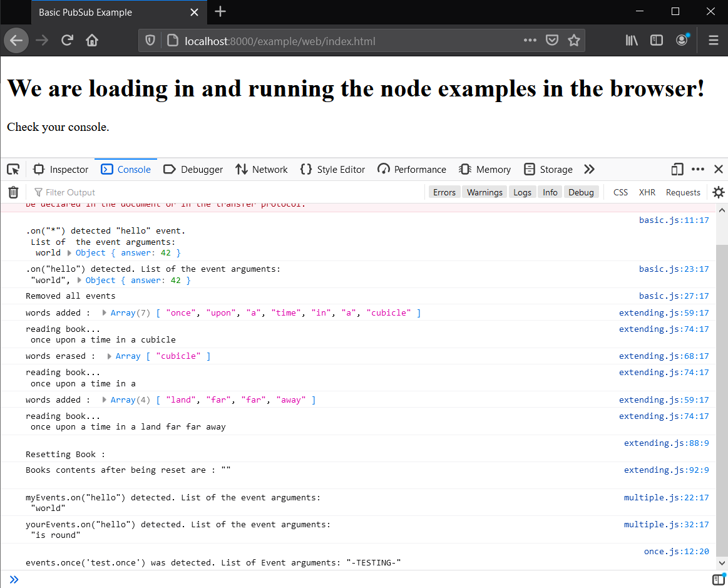Open the Firefox hamburger menu
The height and width of the screenshot is (588, 728).
(x=714, y=41)
